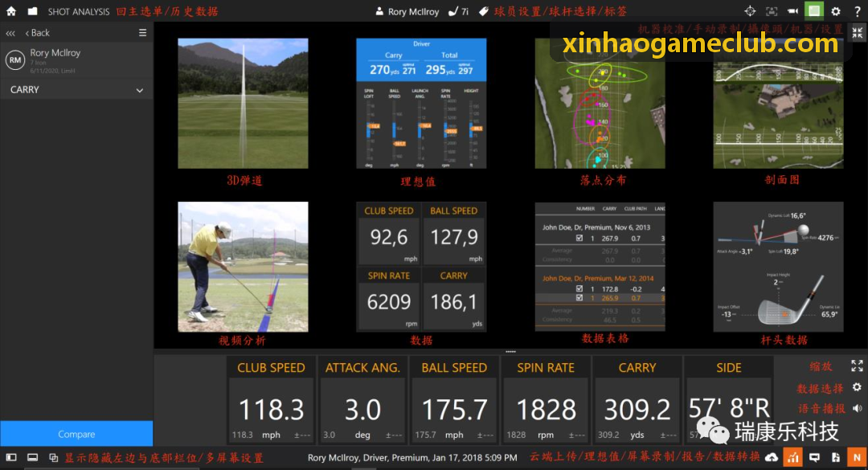Image resolution: width=868 pixels, height=470 pixels.
Task: Toggle the bottom data bar visibility
Action: (x=33, y=458)
